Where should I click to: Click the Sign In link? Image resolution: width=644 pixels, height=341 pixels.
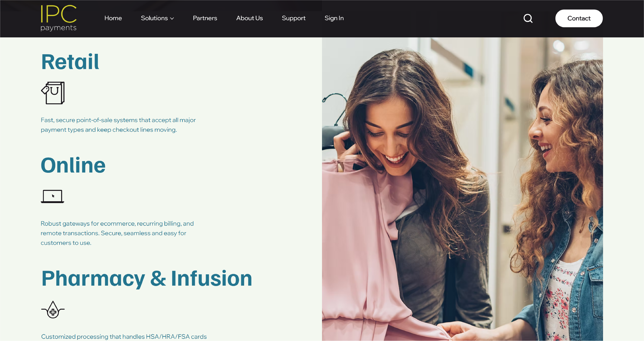pyautogui.click(x=334, y=18)
